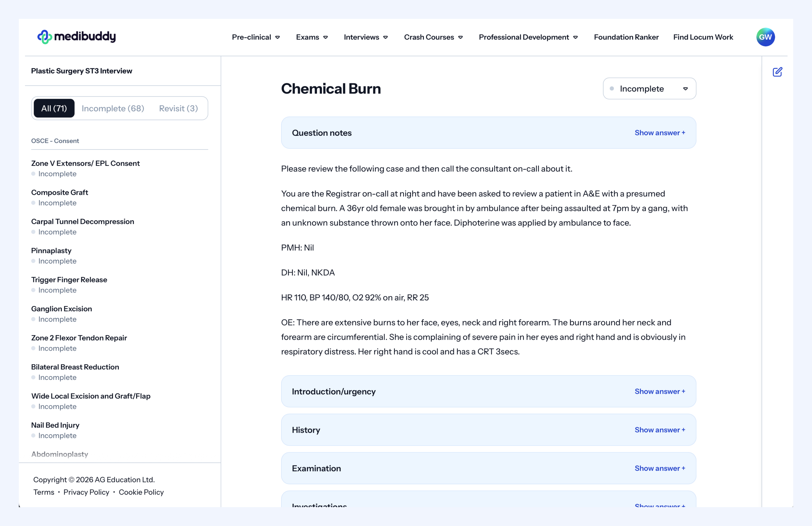Click the Interviews caret icon

[x=386, y=37]
